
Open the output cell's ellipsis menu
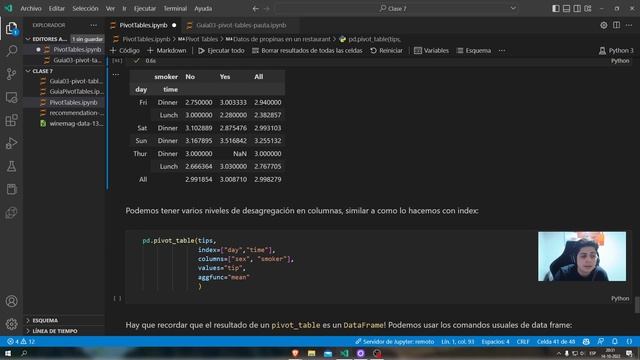click(116, 75)
